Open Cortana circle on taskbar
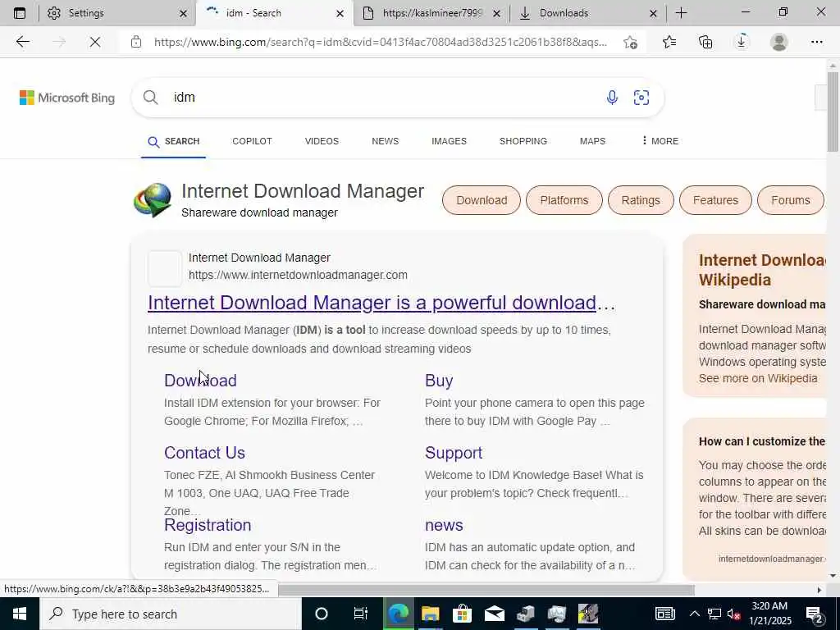 [322, 614]
